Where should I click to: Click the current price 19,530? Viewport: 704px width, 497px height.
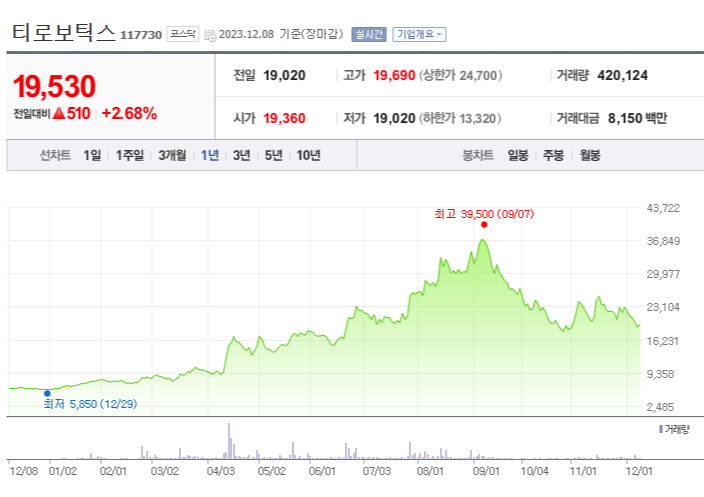point(54,86)
